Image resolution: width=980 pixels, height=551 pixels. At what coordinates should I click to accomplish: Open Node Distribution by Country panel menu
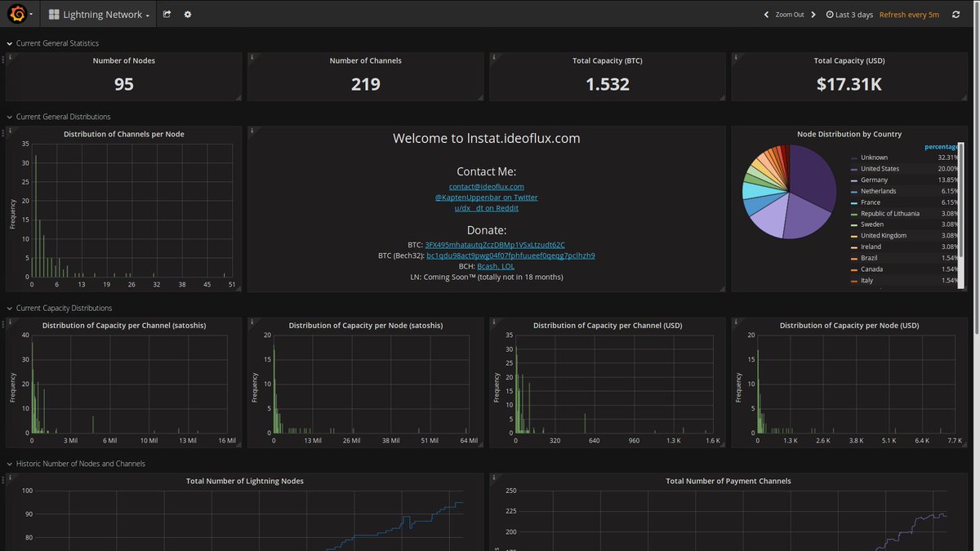point(849,134)
